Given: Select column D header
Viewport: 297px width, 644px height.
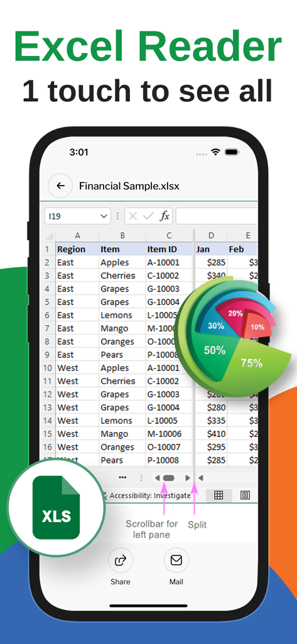Looking at the screenshot, I should coord(211,236).
